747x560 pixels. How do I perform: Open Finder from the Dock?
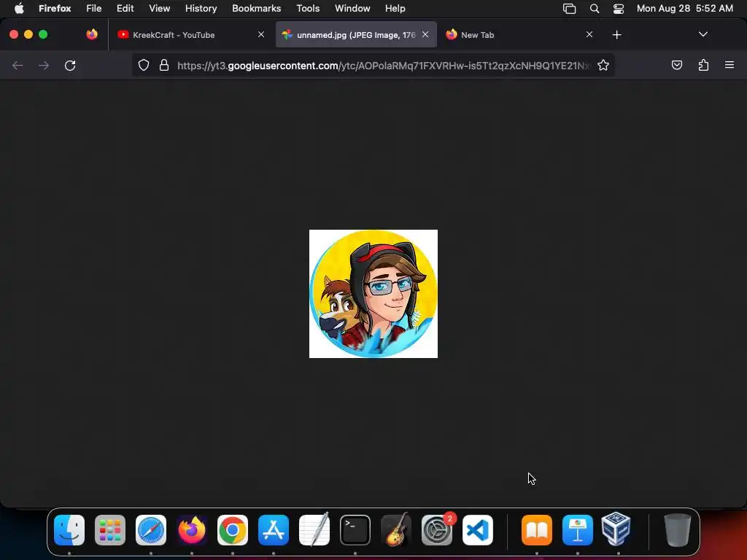point(69,530)
